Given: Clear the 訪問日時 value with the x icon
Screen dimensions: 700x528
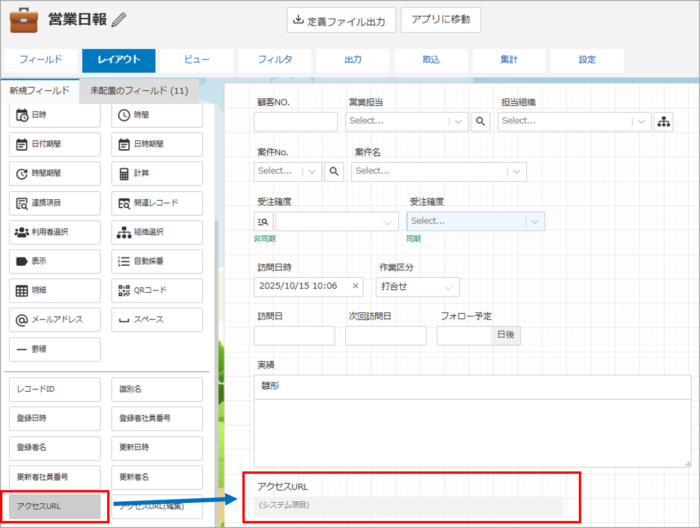Looking at the screenshot, I should pos(355,286).
